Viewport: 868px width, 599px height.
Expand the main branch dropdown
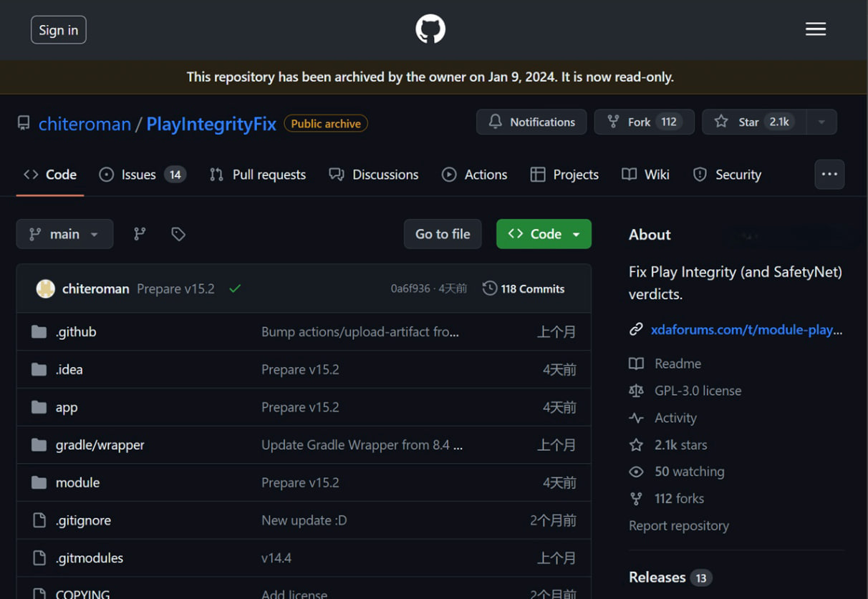64,234
